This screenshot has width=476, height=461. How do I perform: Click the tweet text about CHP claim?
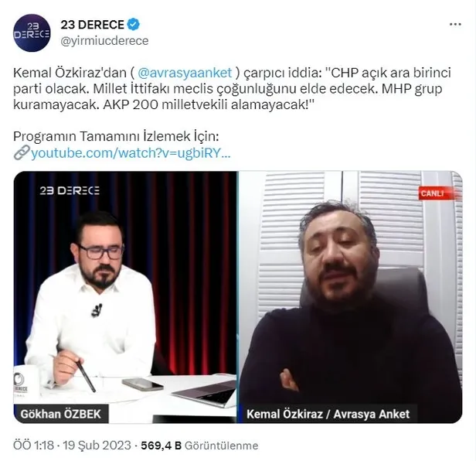pos(233,89)
